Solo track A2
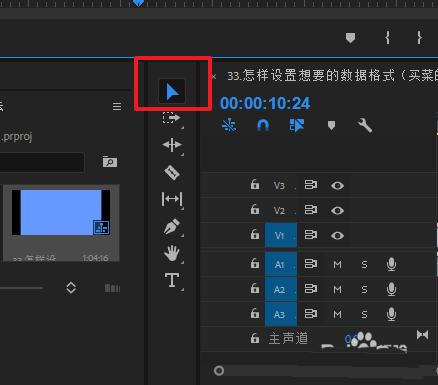438x385 pixels. (x=364, y=290)
